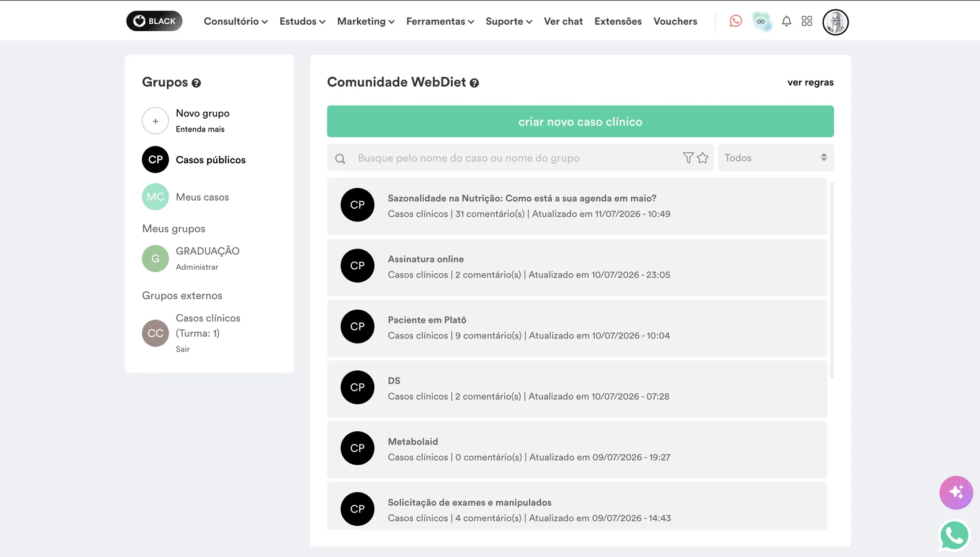Expand the Suporte menu
The height and width of the screenshot is (557, 980).
[508, 21]
